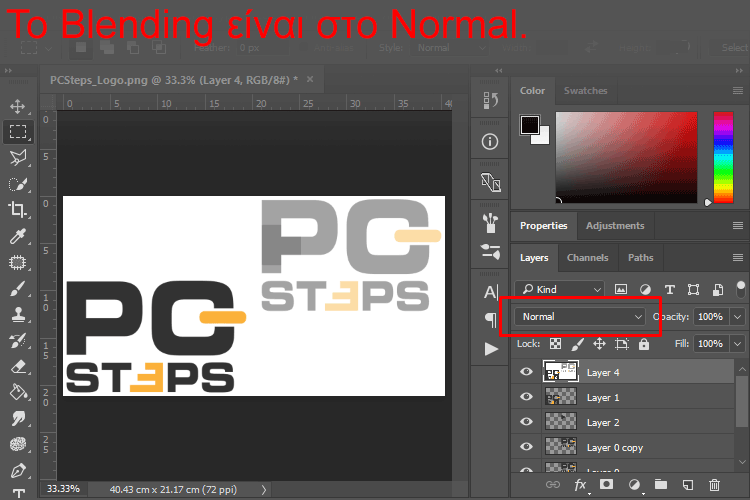The height and width of the screenshot is (500, 750).
Task: Select the Pen tool
Action: (18, 470)
